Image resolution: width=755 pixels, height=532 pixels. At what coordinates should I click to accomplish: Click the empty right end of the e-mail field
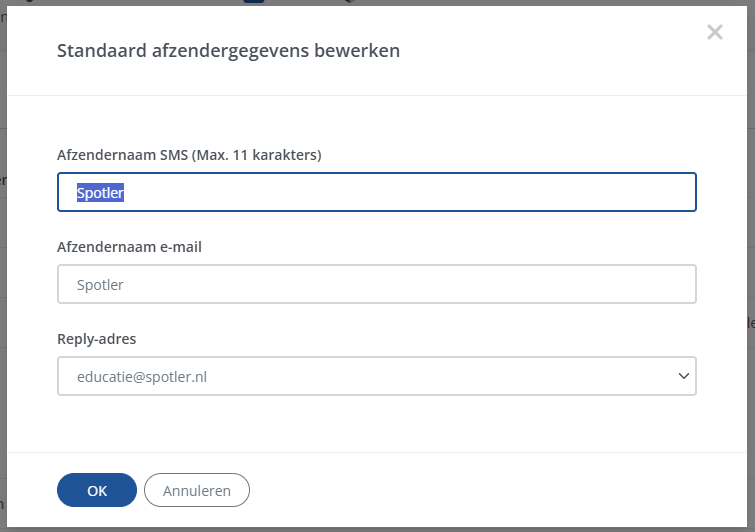pos(600,284)
